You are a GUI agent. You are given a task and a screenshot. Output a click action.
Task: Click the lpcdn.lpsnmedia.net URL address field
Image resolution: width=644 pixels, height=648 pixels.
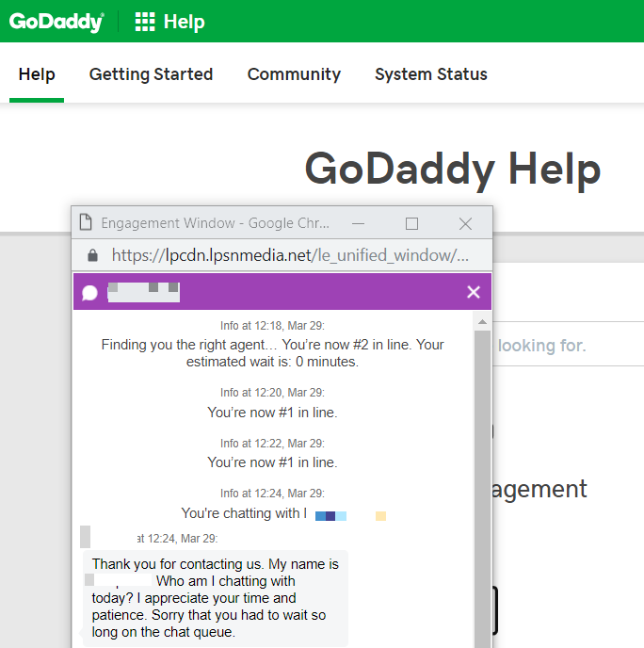coord(290,255)
